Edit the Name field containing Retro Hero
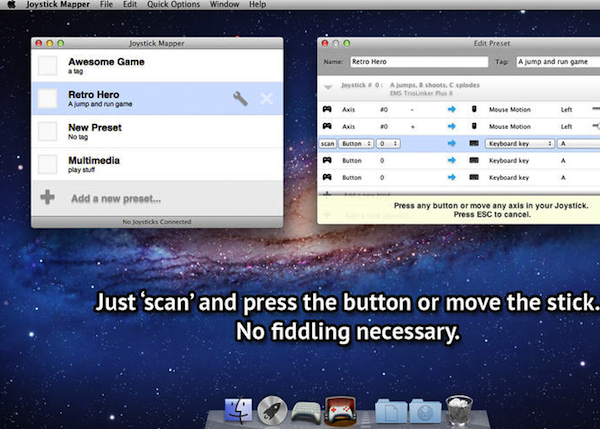The width and height of the screenshot is (600, 429). 419,62
